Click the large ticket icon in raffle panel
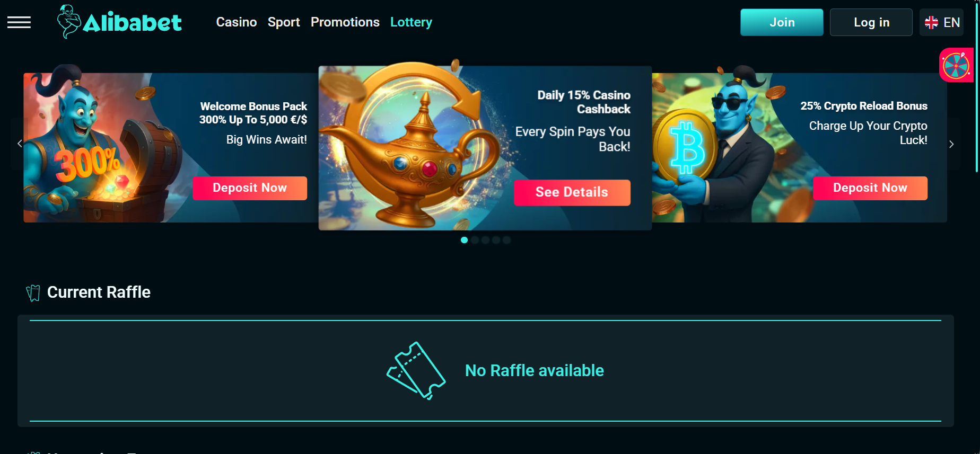Viewport: 980px width, 454px height. (416, 370)
